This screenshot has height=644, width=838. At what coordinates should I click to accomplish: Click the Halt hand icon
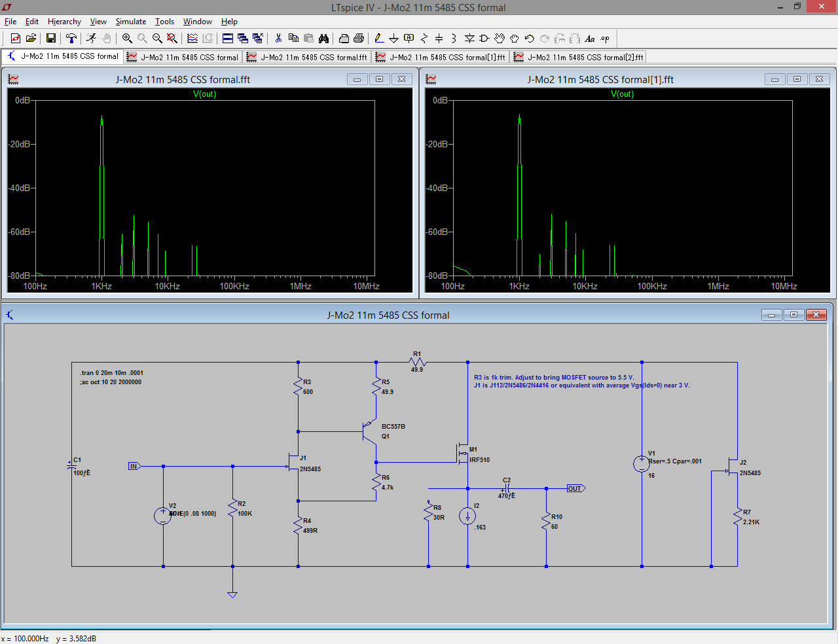107,39
